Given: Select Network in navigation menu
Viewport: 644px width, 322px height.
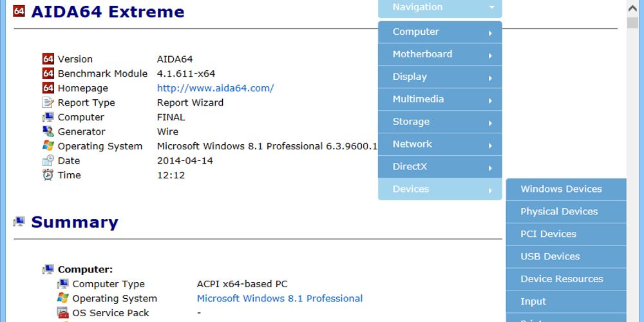Looking at the screenshot, I should [440, 144].
